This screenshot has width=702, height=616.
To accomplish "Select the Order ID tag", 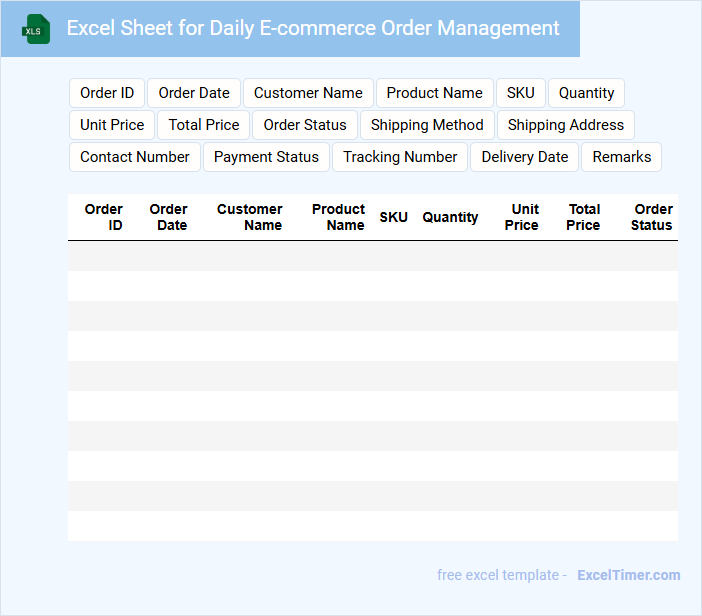I will (107, 93).
